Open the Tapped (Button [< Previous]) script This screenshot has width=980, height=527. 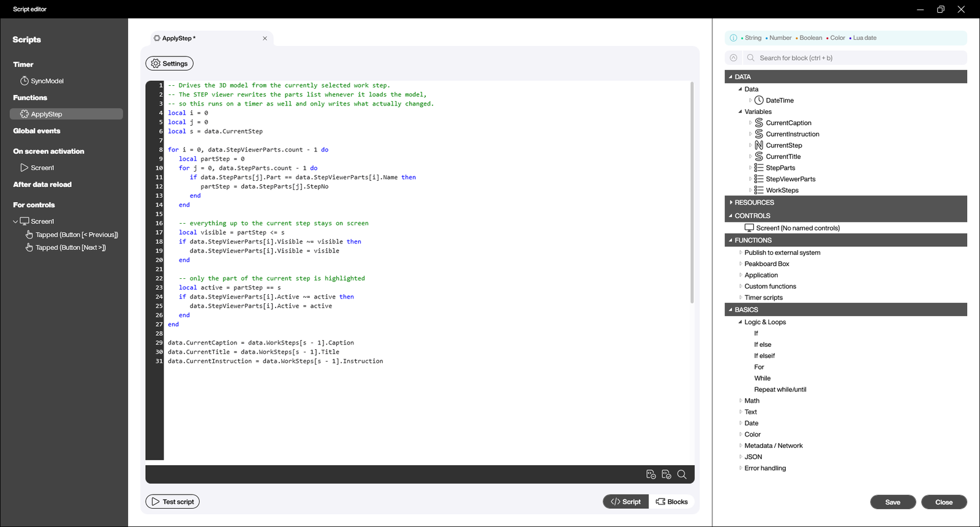point(77,235)
